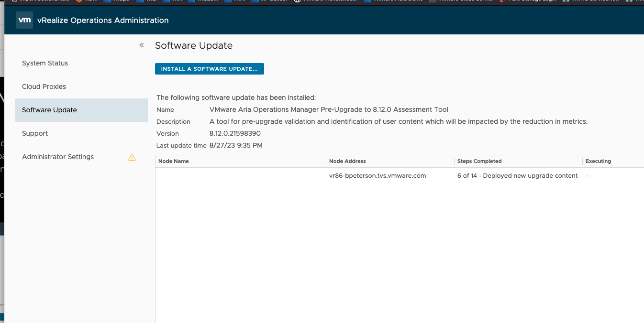The height and width of the screenshot is (323, 644).
Task: Open the System Status page
Action: pos(45,63)
